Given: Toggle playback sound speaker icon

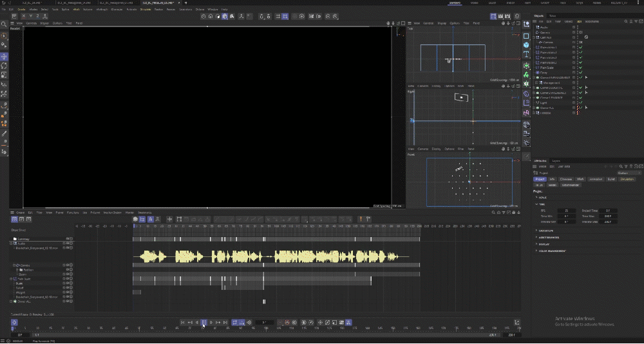Looking at the screenshot, I should click(x=249, y=323).
